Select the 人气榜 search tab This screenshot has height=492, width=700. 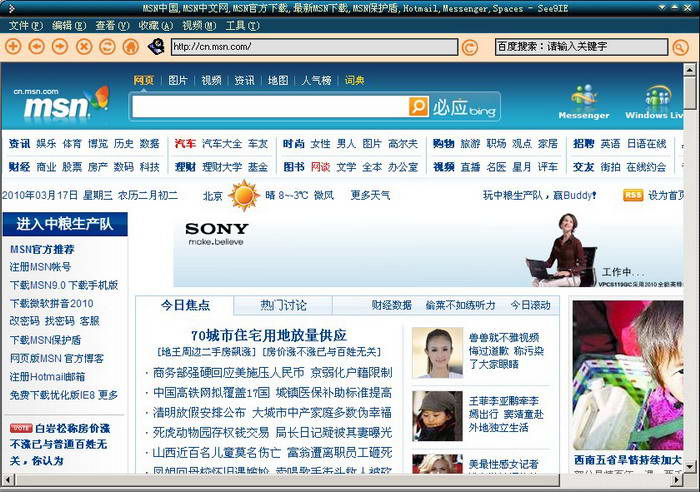pyautogui.click(x=316, y=80)
